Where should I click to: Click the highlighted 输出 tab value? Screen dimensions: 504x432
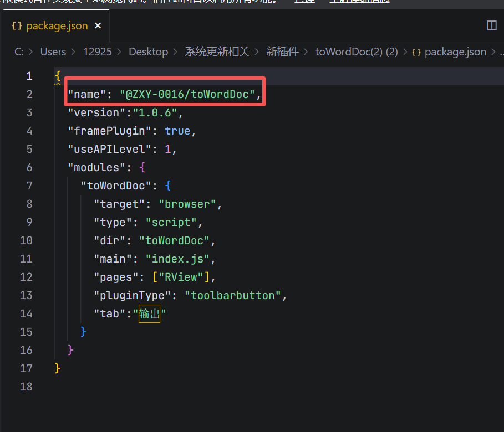149,313
